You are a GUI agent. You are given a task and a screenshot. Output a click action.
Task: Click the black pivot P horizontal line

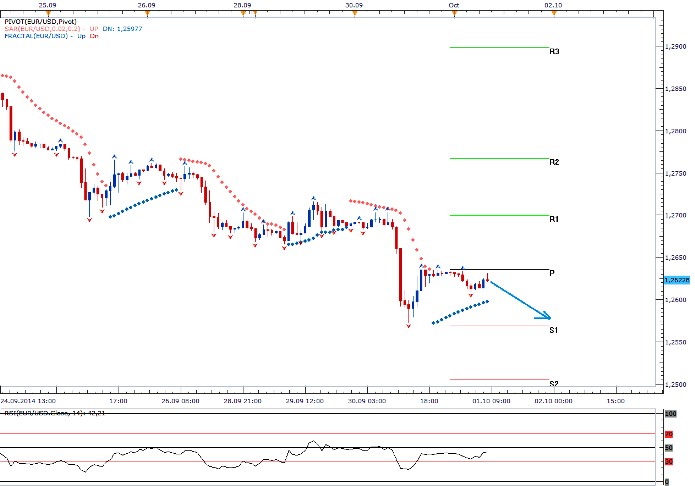click(500, 269)
